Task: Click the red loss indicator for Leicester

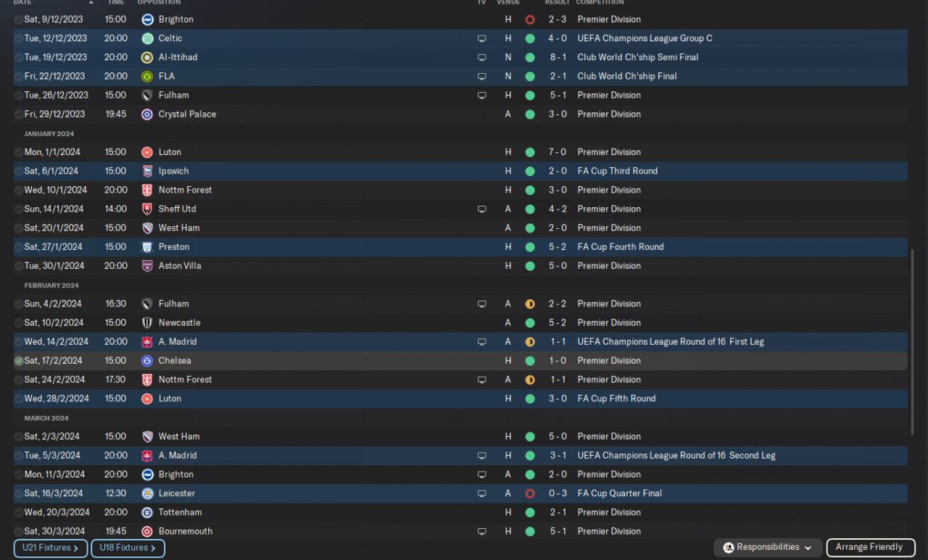Action: 530,493
